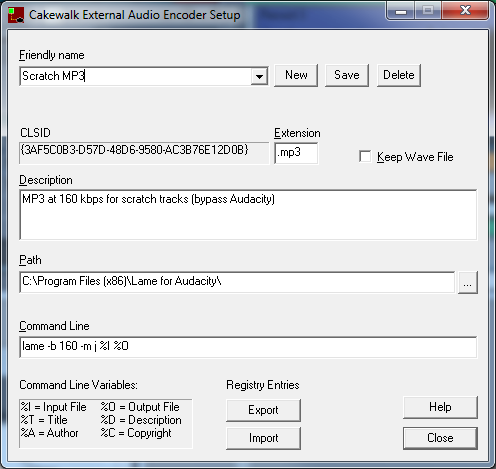Click the Export registry entries button

[x=263, y=410]
